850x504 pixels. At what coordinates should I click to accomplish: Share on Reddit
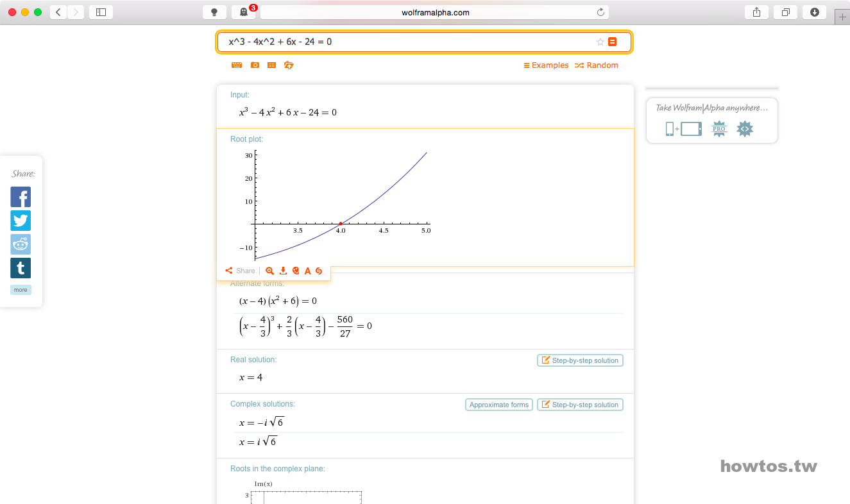tap(21, 244)
